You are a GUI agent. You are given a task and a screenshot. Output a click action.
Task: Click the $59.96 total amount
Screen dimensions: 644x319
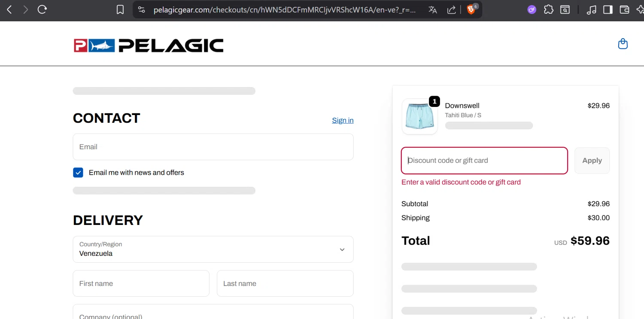(x=590, y=241)
